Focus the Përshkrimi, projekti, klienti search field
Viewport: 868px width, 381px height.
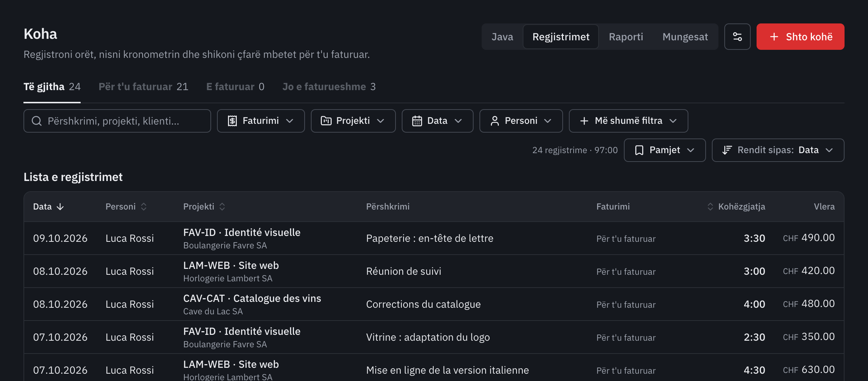coord(117,121)
